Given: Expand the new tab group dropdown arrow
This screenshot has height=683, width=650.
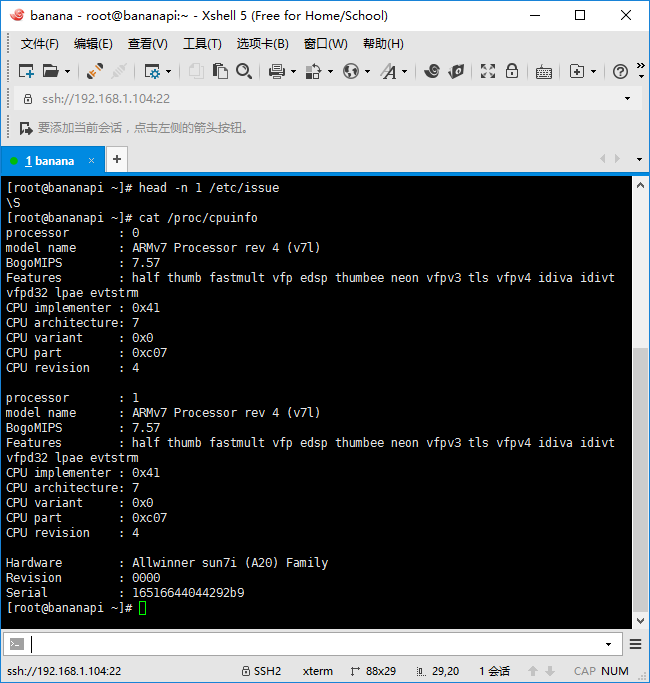Looking at the screenshot, I should [x=593, y=71].
